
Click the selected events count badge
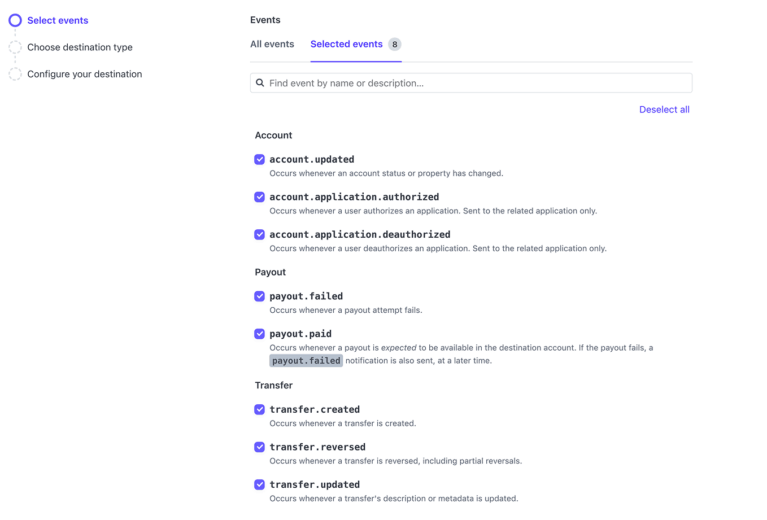tap(395, 45)
